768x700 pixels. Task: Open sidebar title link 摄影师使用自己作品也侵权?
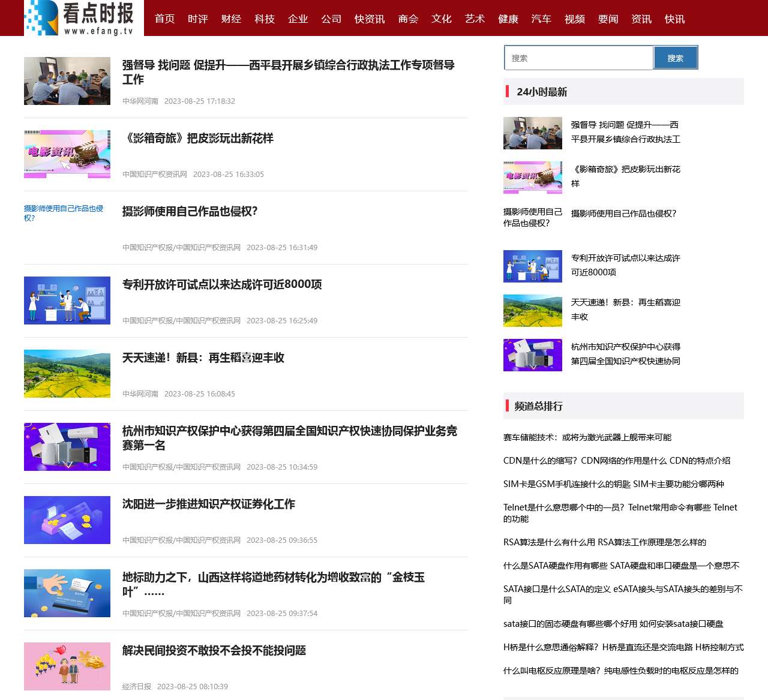click(624, 214)
